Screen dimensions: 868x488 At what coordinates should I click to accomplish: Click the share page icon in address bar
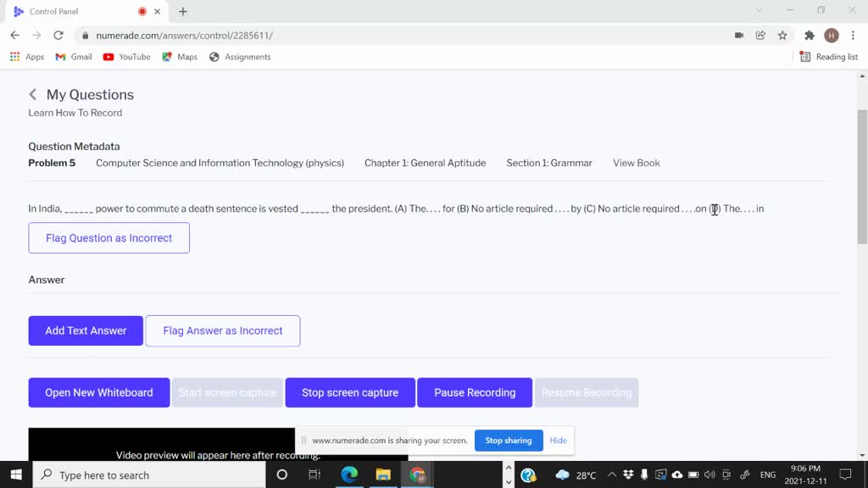tap(760, 36)
